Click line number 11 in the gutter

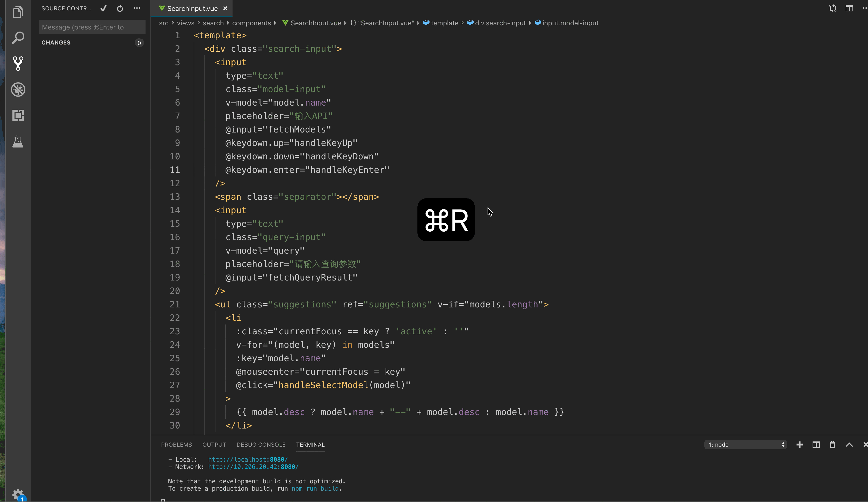175,170
